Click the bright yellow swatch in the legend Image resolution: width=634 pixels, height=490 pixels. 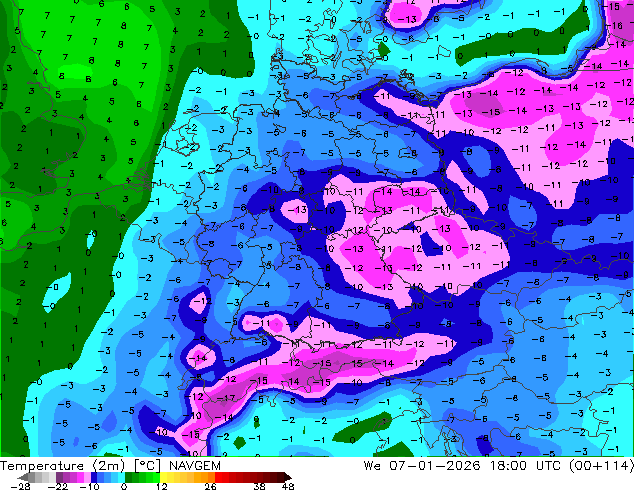point(163,477)
